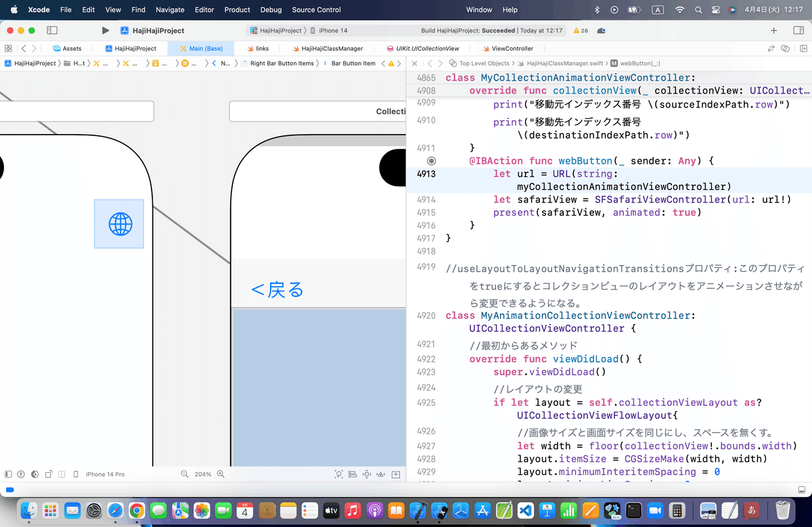Toggle the inspector panel at the toolbar's right
The width and height of the screenshot is (812, 527).
coord(797,30)
